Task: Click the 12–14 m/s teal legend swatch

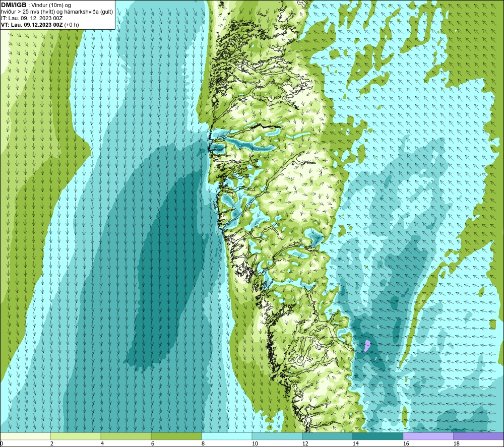Action: coord(327,436)
